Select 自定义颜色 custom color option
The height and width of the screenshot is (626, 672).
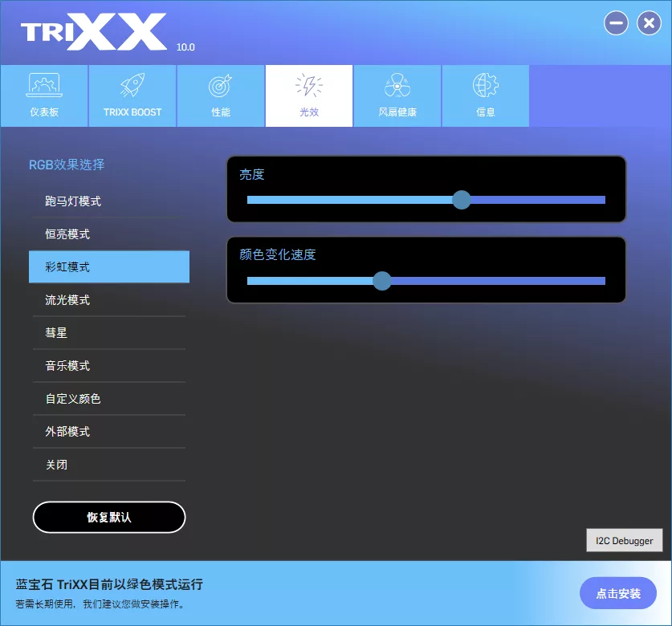(109, 399)
